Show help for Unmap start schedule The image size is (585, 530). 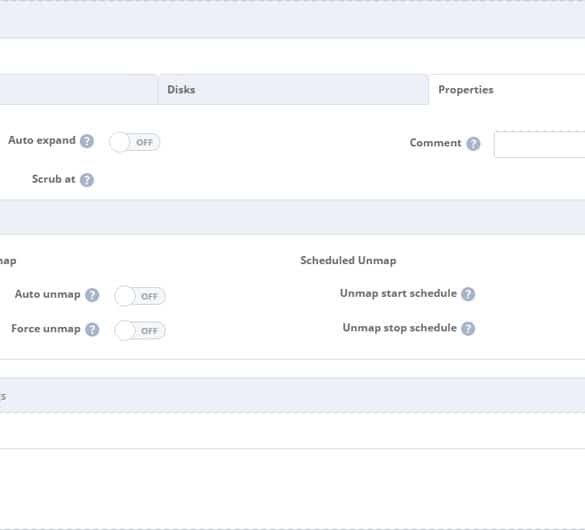click(468, 294)
